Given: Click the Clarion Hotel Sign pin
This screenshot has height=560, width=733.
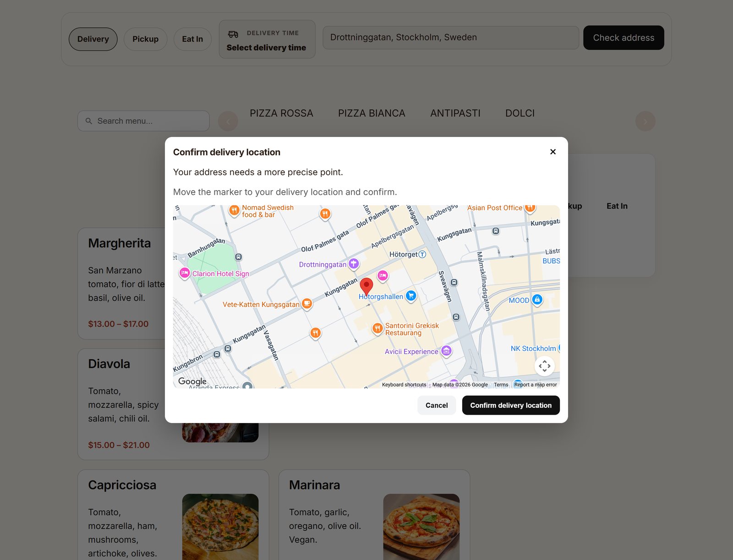Looking at the screenshot, I should 185,273.
